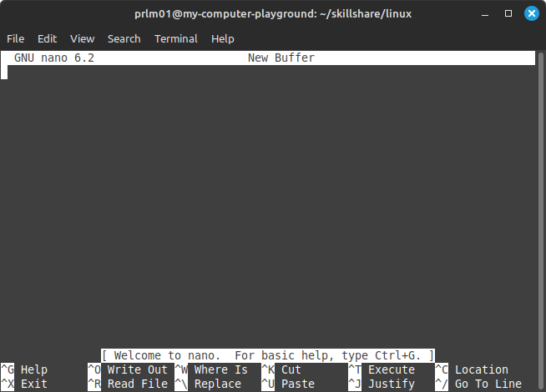Click the ^C Location shortcut

click(472, 369)
